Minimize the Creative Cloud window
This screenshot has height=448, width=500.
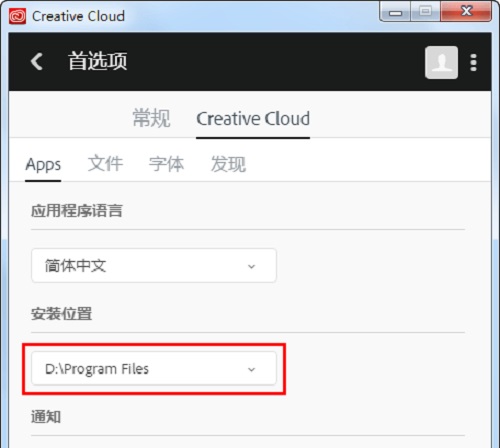tap(395, 12)
